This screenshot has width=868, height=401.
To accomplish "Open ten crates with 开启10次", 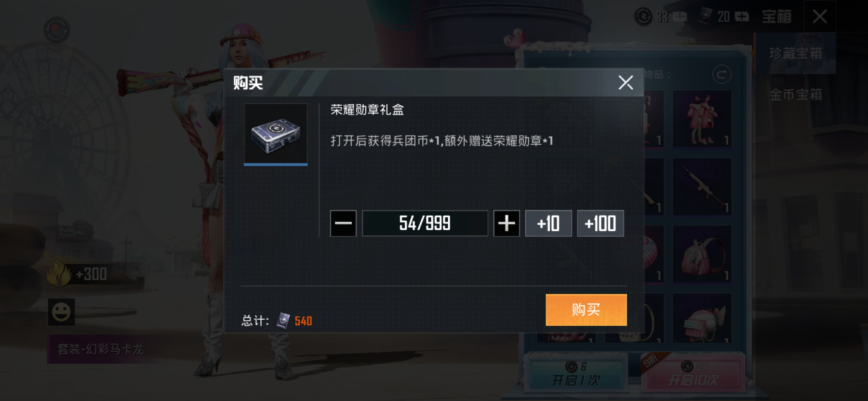I will [693, 373].
